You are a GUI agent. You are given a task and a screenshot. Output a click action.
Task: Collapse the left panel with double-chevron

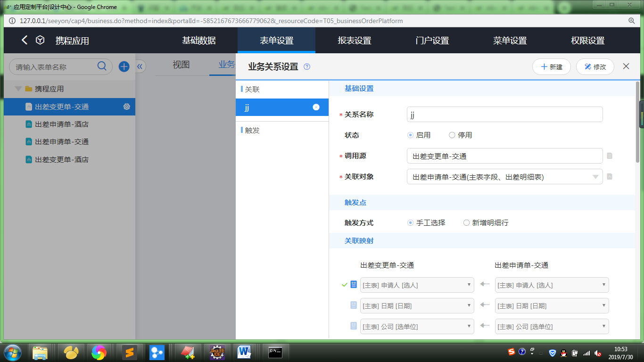[140, 66]
